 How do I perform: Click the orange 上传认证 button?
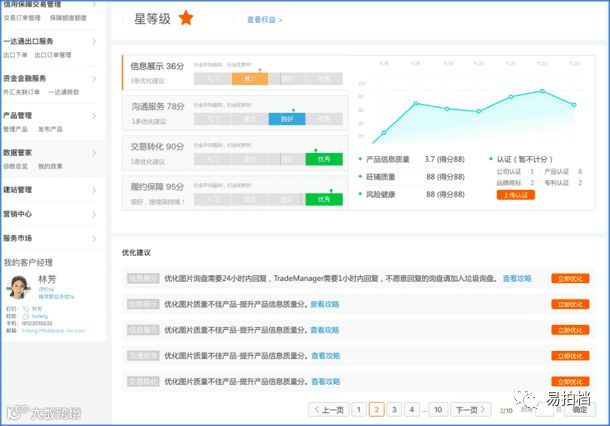tap(515, 195)
